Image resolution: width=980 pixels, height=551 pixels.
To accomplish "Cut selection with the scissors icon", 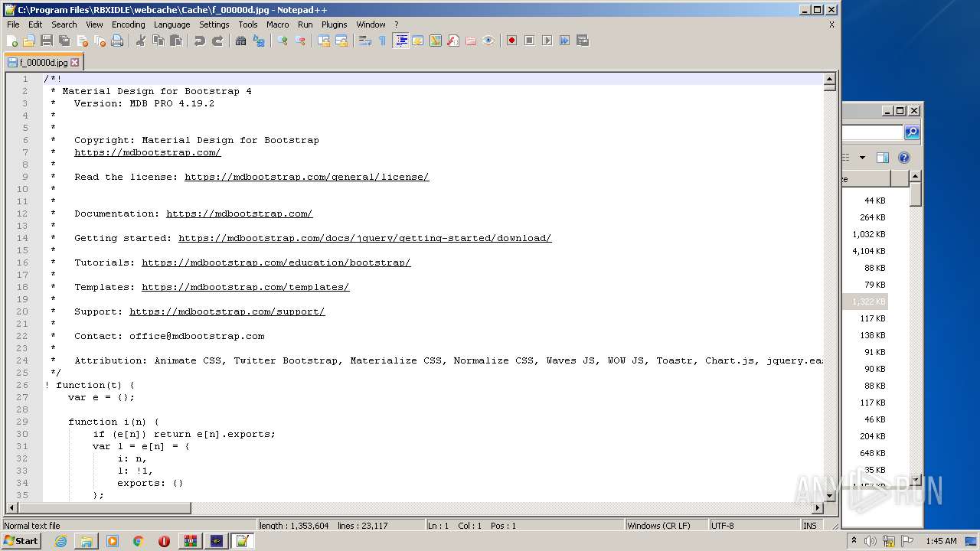I will click(141, 41).
